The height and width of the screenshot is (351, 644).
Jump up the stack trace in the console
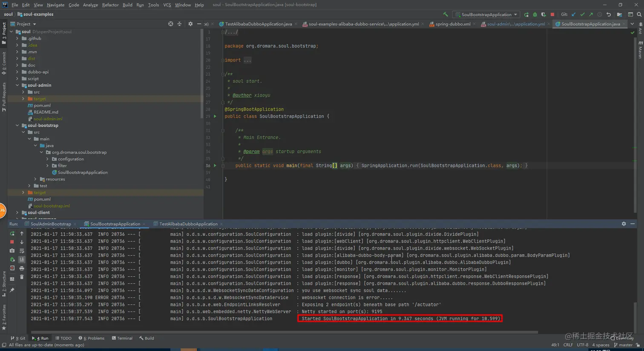(22, 233)
